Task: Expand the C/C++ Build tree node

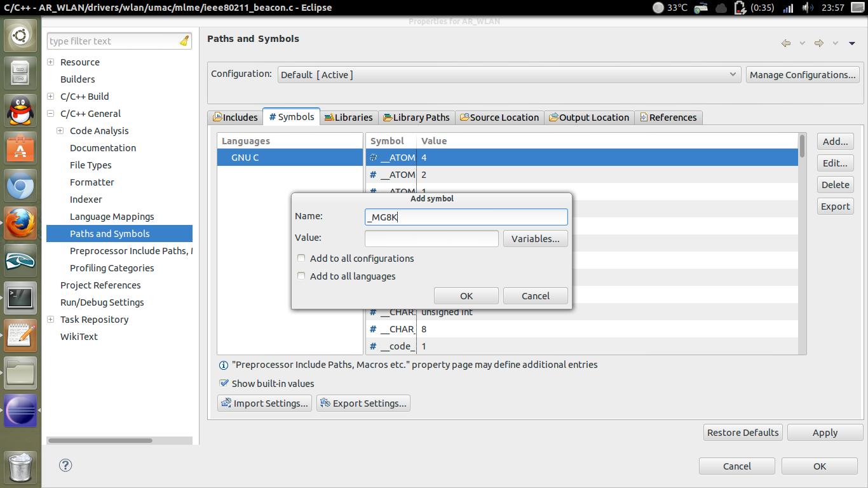Action: [51, 97]
